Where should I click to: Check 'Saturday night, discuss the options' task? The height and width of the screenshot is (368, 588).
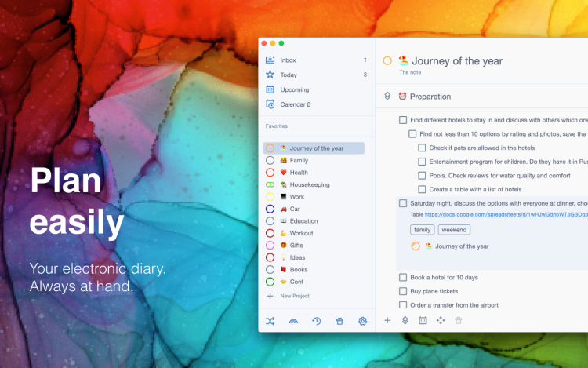tap(403, 203)
